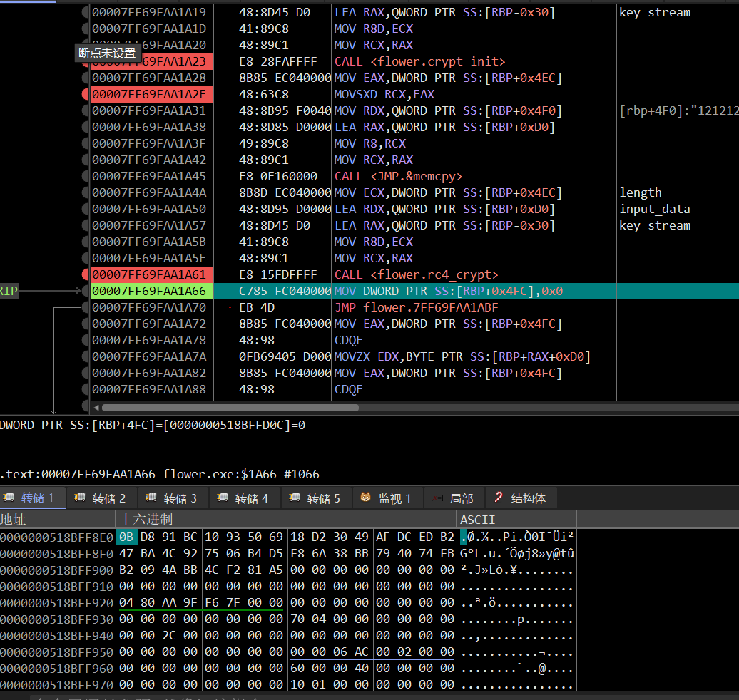Click the dump icon on 转储 4 tab
This screenshot has height=700, width=739.
[x=222, y=498]
